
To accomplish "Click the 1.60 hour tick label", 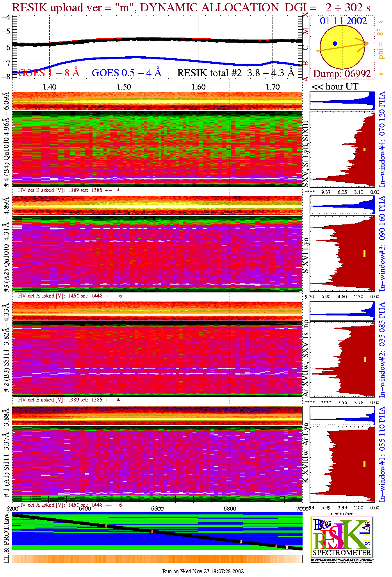I will point(198,87).
